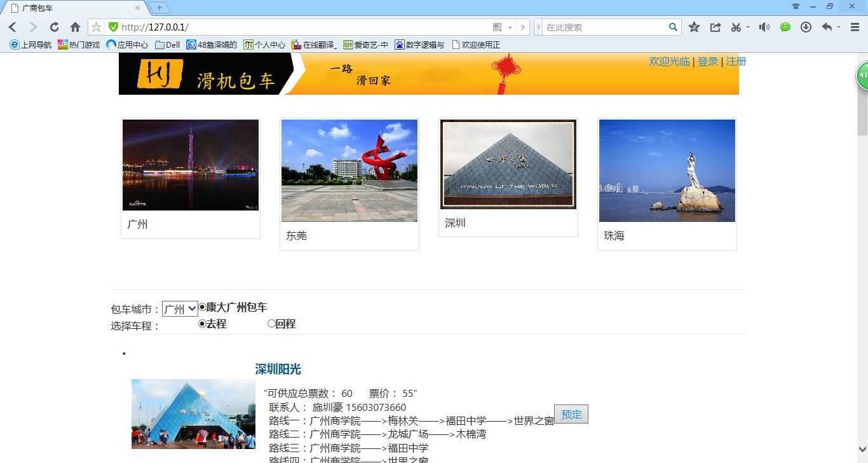Screen dimensions: 868x463
Task: Click the 珠海 fisher girl statue thumbnail
Action: click(667, 170)
